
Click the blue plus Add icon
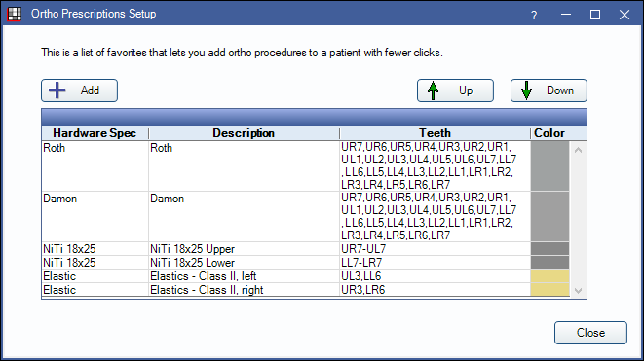(57, 90)
